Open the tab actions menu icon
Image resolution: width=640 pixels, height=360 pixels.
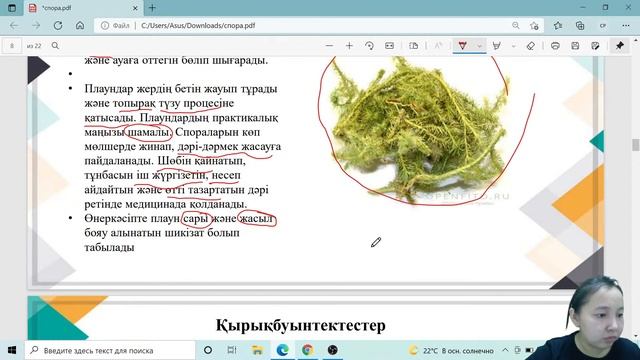pos(12,8)
